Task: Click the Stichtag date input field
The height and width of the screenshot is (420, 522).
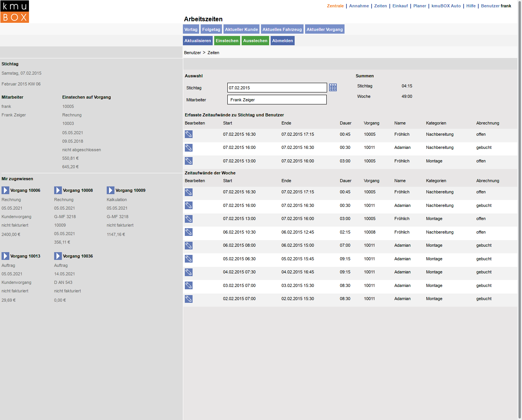Action: (x=277, y=88)
